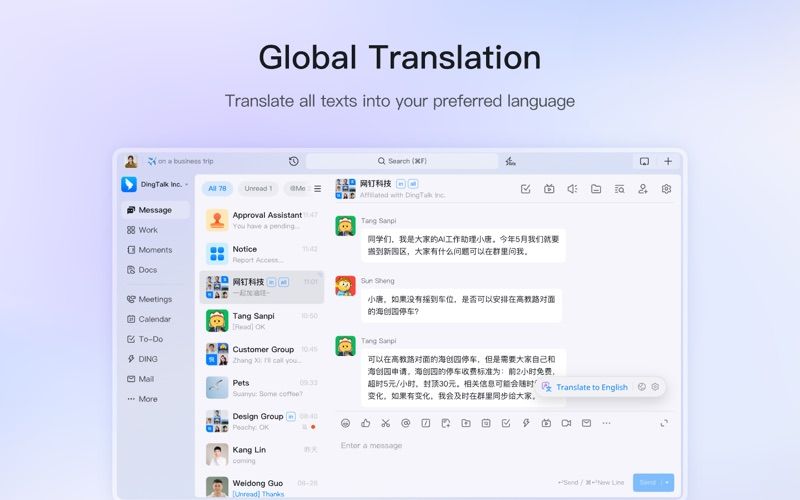This screenshot has height=500, width=800.
Task: Open the user profile avatar at top left
Action: (x=131, y=161)
